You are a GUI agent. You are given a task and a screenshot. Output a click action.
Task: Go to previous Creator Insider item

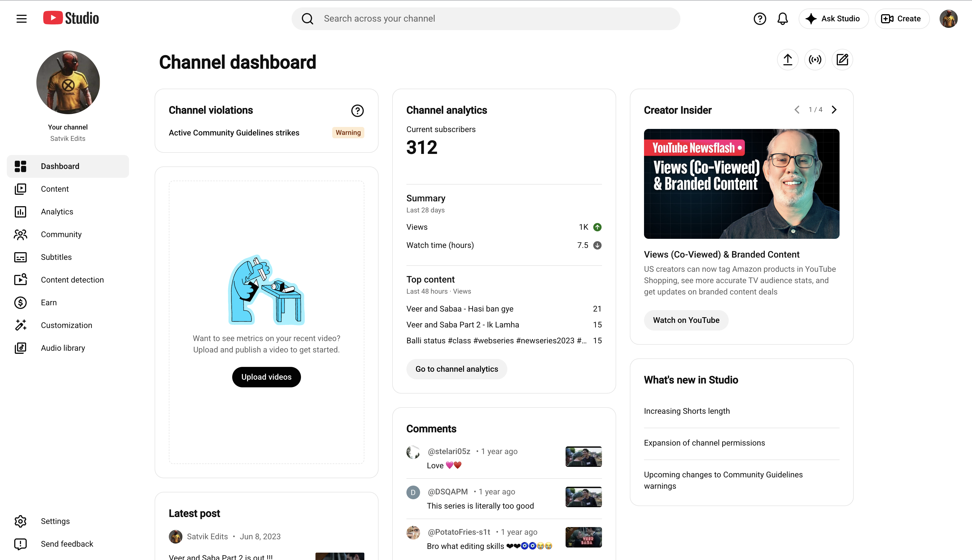(797, 110)
